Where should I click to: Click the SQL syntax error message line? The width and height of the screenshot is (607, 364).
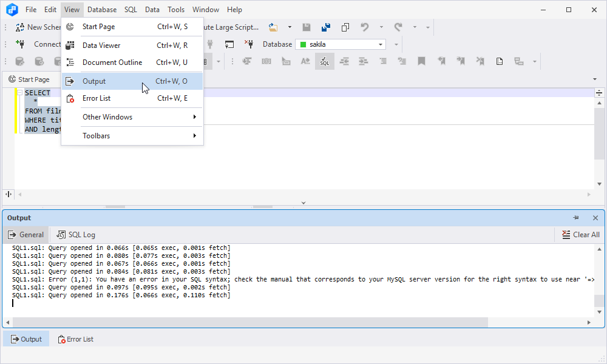click(x=303, y=279)
